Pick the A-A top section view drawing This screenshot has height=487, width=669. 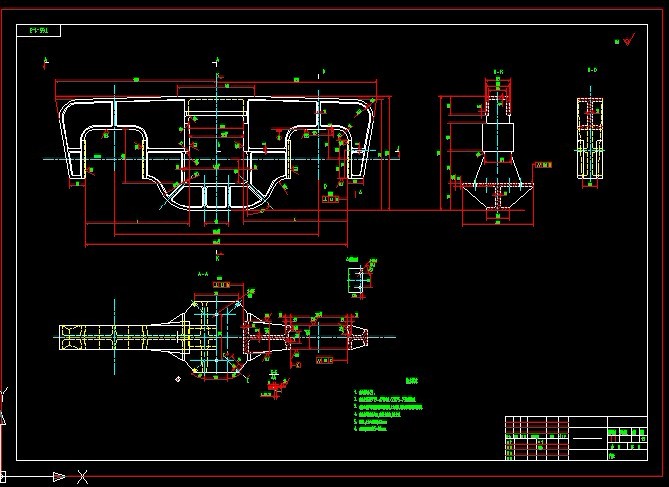coord(213,337)
